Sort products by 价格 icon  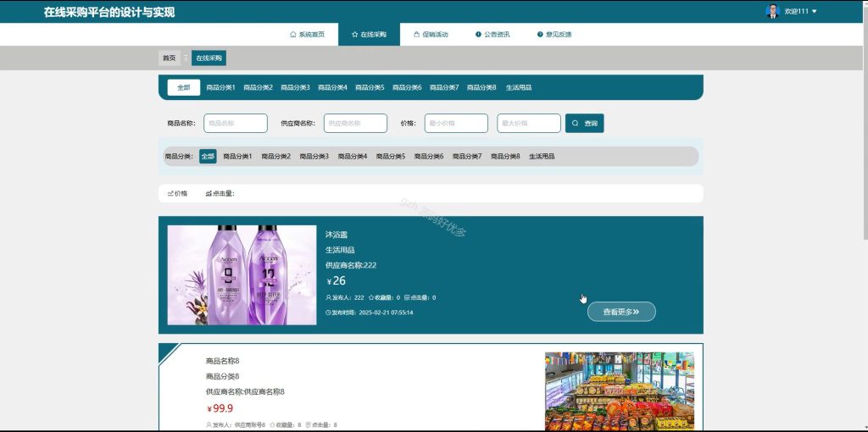[170, 194]
